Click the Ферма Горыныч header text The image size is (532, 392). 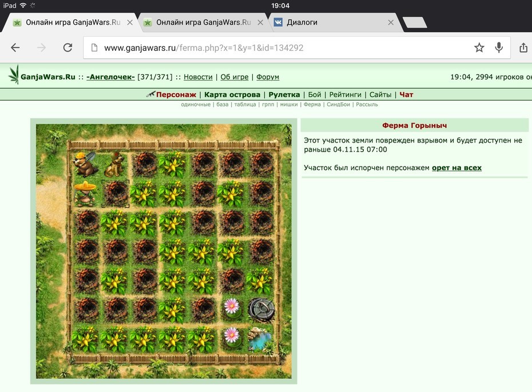click(414, 125)
